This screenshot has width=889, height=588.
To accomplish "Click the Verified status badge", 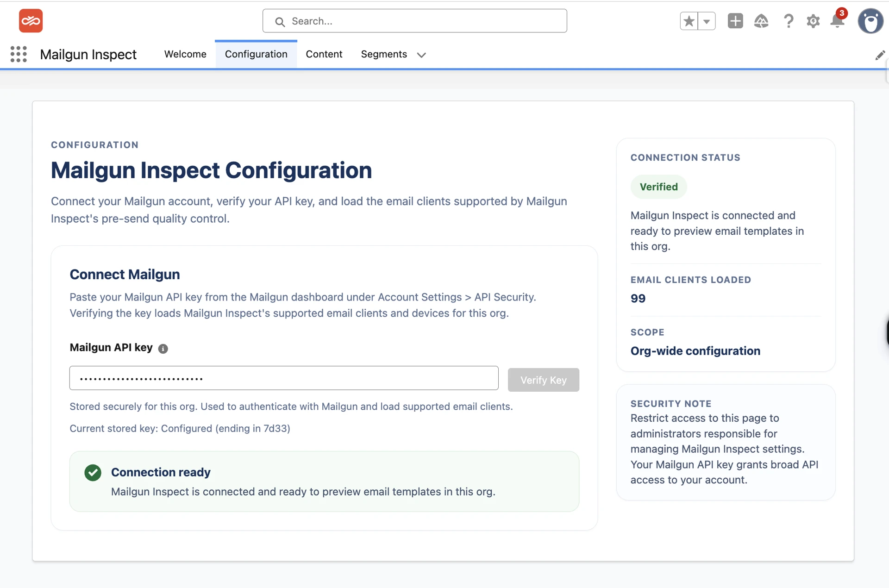I will coord(658,187).
